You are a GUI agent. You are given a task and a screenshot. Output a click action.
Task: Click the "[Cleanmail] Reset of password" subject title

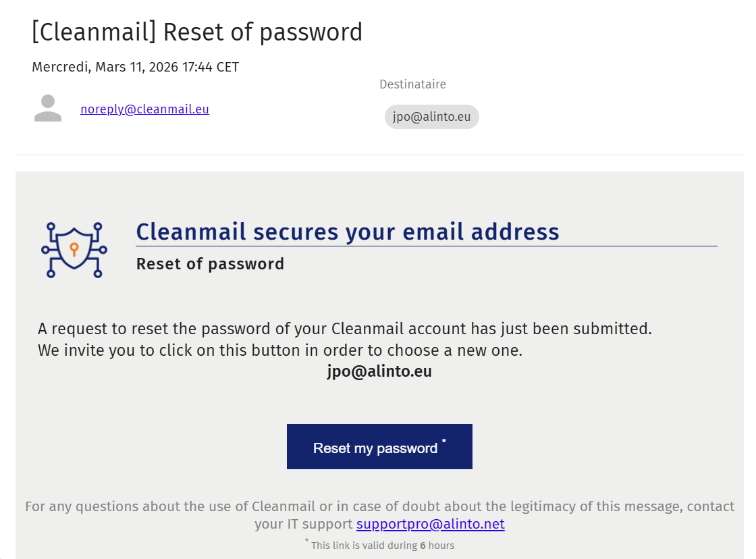click(197, 32)
